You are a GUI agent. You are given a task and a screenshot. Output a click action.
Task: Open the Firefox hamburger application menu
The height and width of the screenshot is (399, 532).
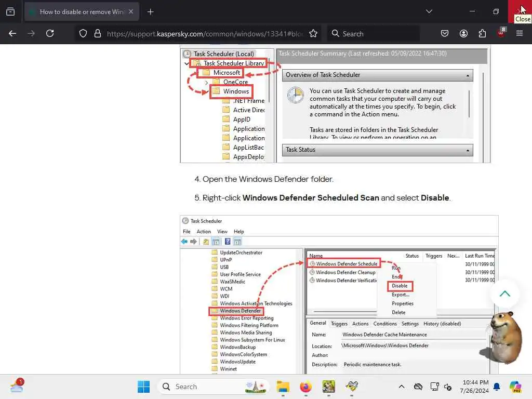tap(520, 33)
